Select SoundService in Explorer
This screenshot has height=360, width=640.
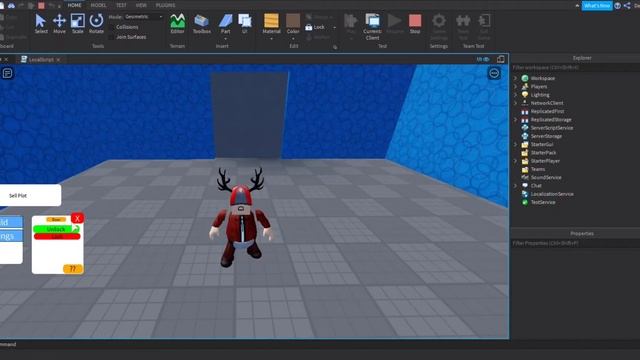546,177
